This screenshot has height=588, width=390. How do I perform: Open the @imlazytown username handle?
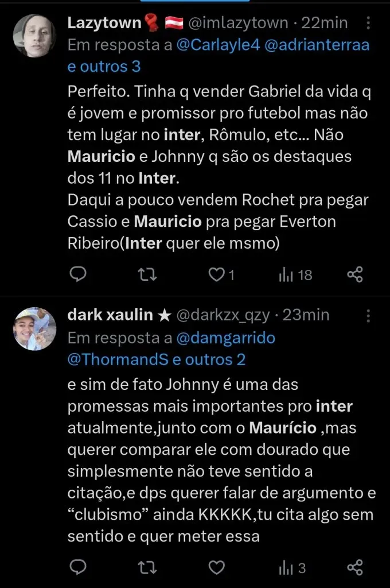(x=239, y=23)
